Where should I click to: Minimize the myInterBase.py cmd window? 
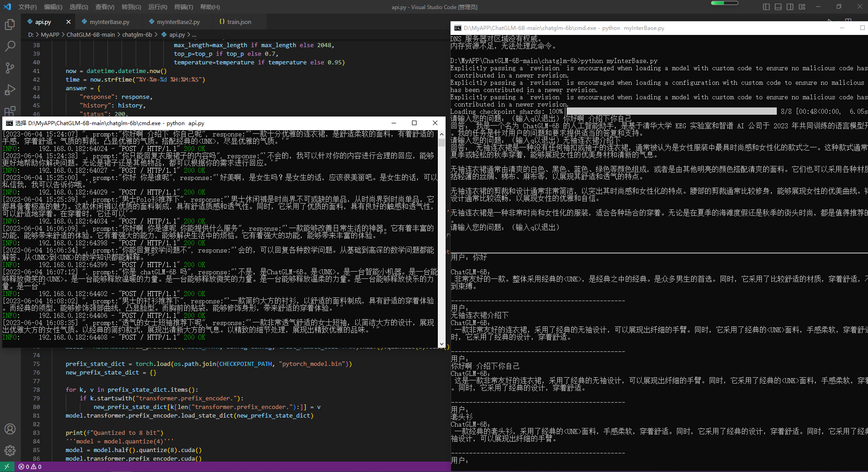click(x=842, y=28)
